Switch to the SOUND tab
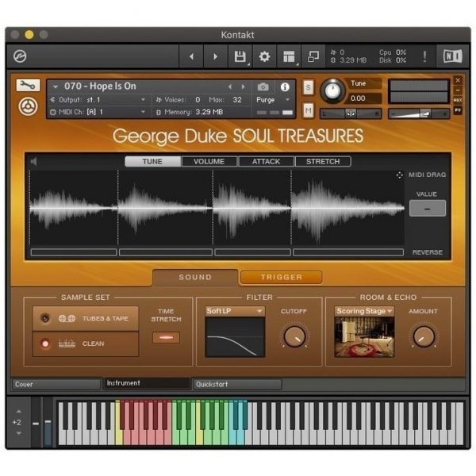This screenshot has height=476, width=476. pyautogui.click(x=195, y=277)
